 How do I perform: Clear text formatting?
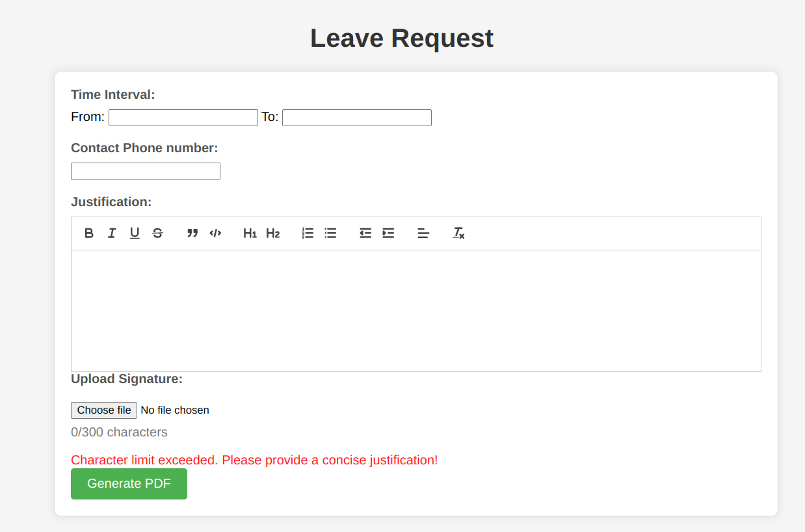[x=459, y=233]
